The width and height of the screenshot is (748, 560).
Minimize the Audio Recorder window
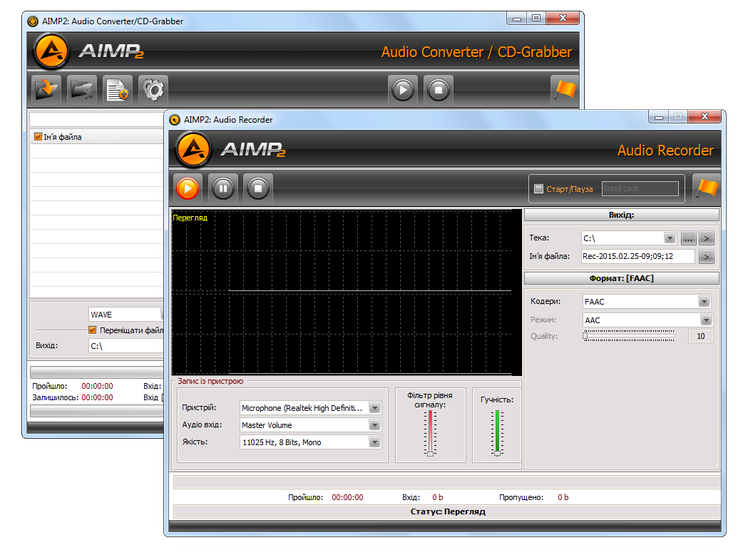659,116
